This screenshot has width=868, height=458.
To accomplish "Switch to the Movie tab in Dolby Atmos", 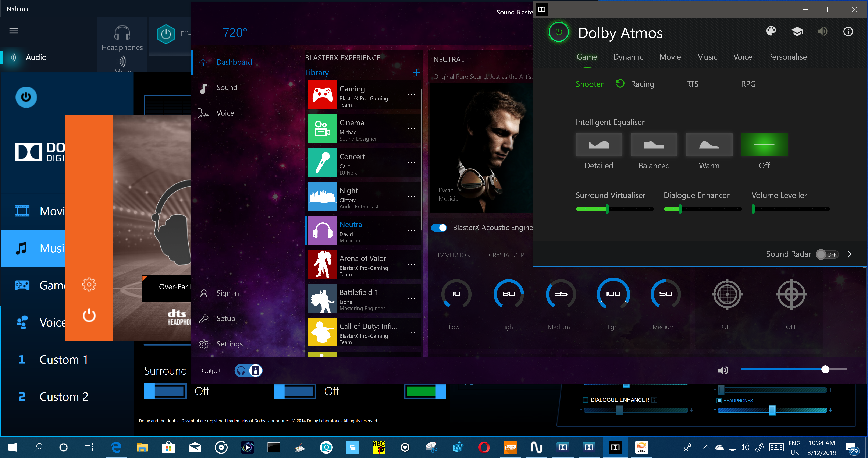I will tap(670, 57).
